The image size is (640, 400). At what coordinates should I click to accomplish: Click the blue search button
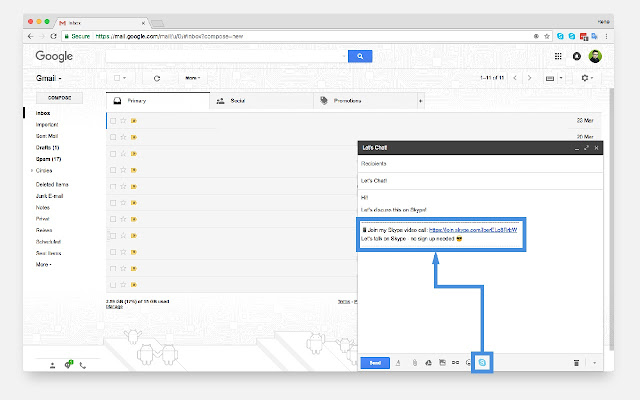(360, 56)
